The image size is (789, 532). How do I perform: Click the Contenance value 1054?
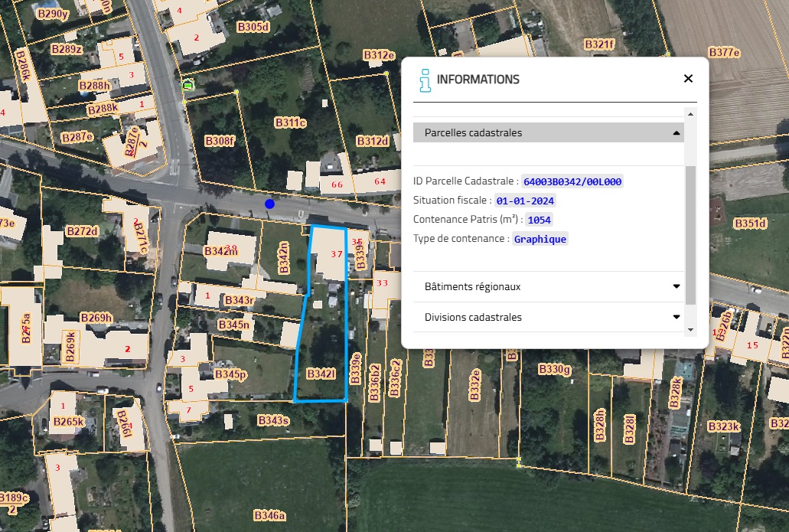pos(539,220)
